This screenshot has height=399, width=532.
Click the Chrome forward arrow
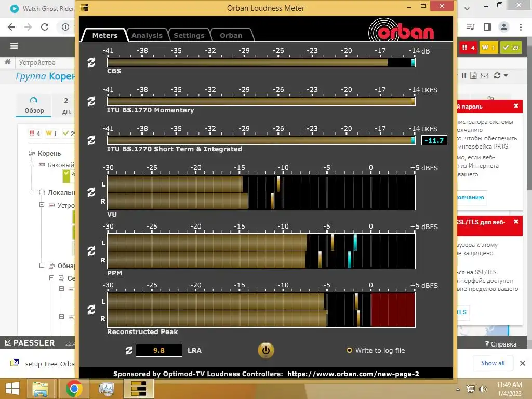pos(28,27)
